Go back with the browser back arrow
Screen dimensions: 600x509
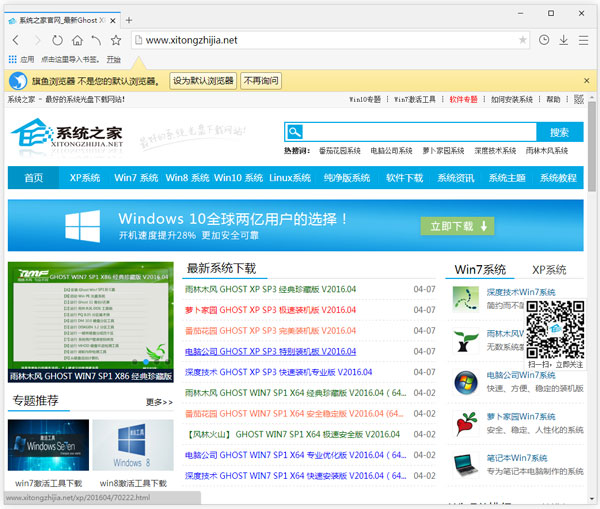pos(16,40)
